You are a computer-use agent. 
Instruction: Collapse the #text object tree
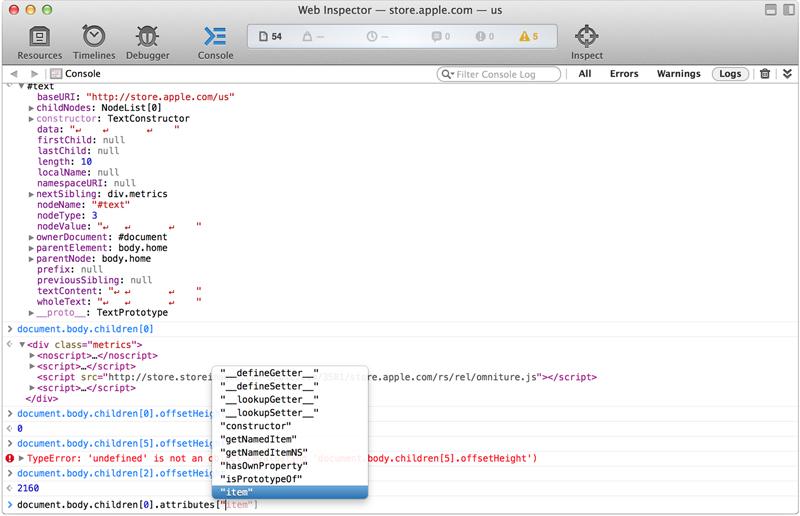pos(21,86)
